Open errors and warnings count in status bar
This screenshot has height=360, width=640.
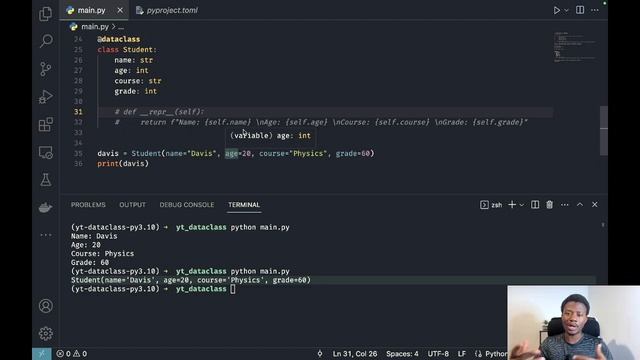coord(72,354)
